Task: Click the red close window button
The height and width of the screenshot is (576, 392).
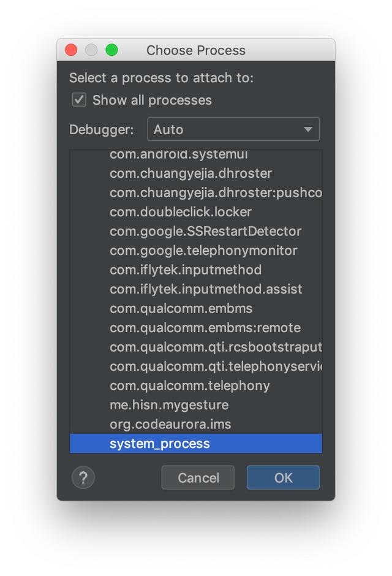Action: (71, 50)
